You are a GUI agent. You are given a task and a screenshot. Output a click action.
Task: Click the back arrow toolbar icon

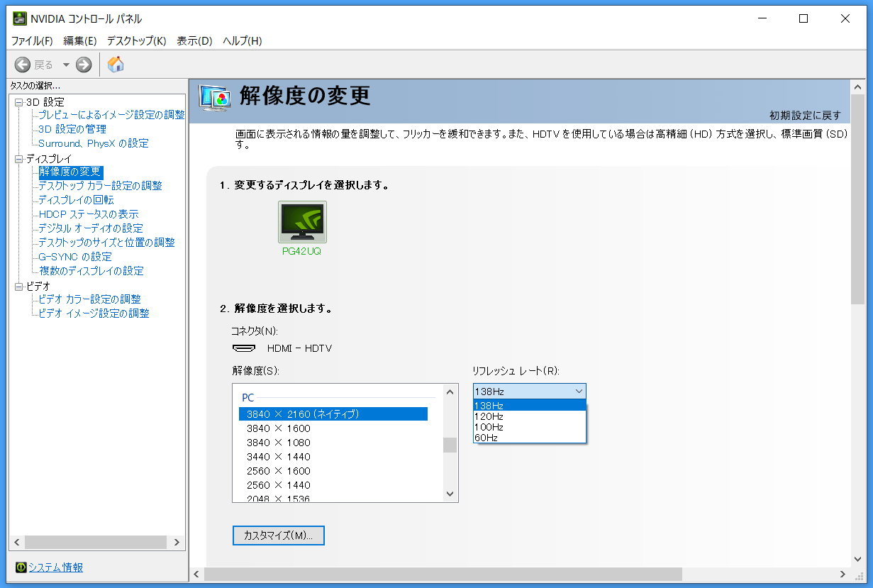23,65
